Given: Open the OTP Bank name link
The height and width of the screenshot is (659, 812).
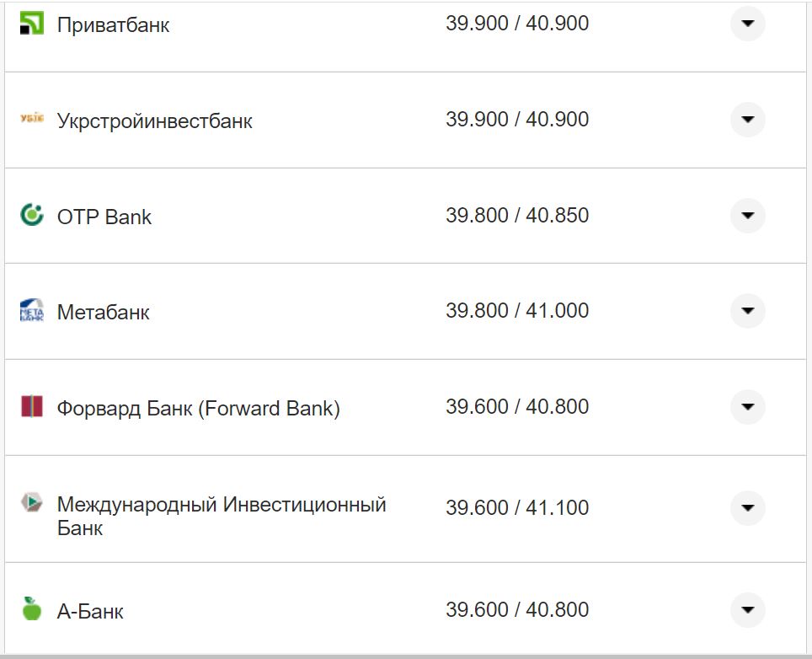Looking at the screenshot, I should click(x=104, y=217).
